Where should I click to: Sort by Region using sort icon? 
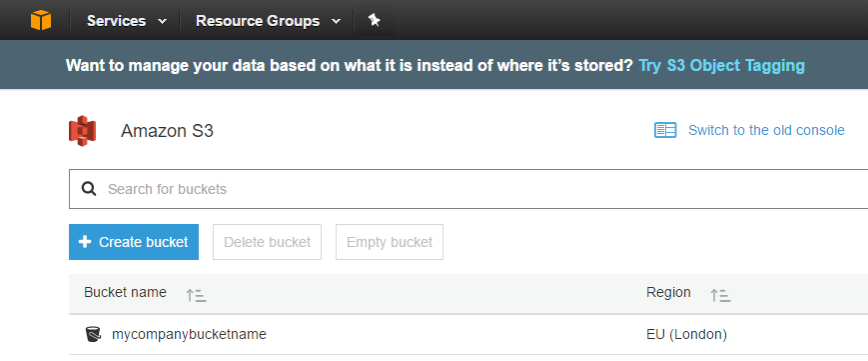tap(720, 296)
